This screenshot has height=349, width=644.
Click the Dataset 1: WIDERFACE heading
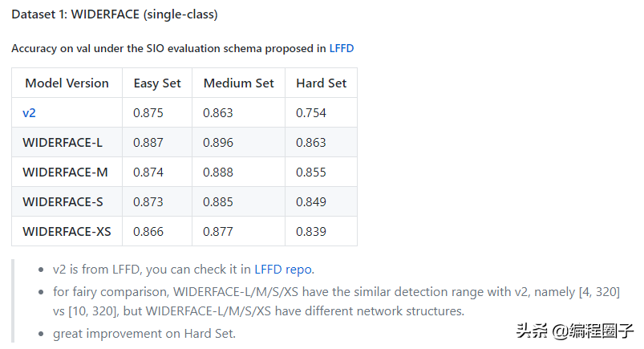(x=114, y=14)
